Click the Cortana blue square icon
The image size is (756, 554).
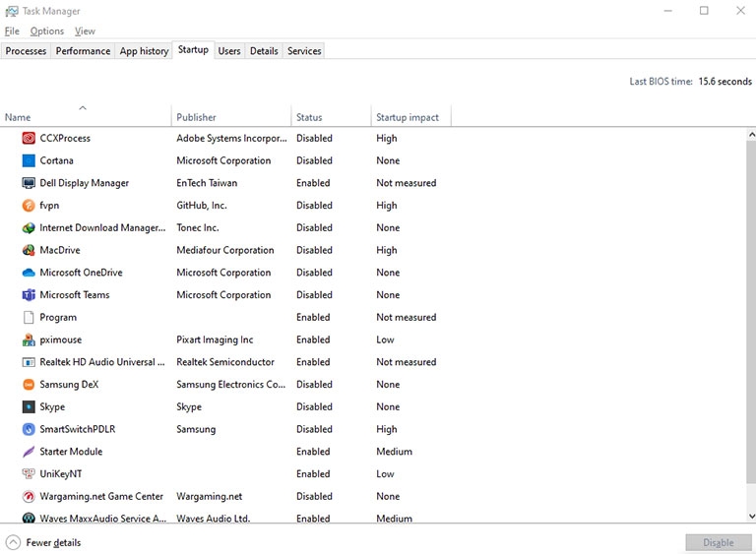point(29,160)
